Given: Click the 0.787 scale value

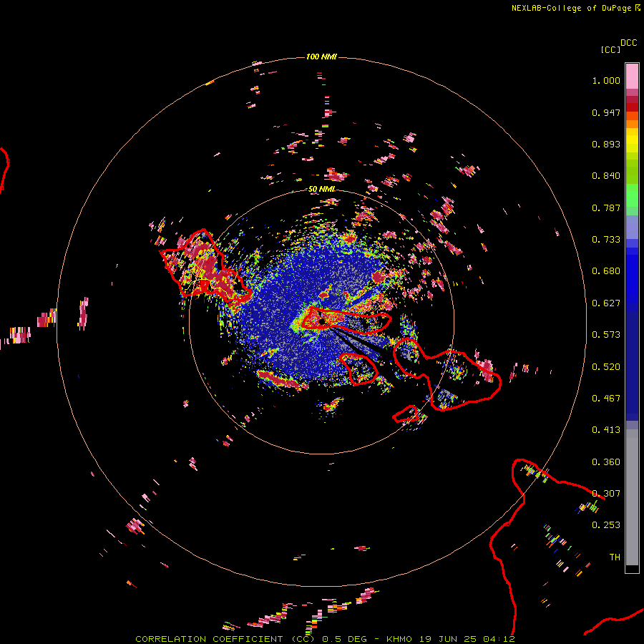Looking at the screenshot, I should [x=606, y=208].
